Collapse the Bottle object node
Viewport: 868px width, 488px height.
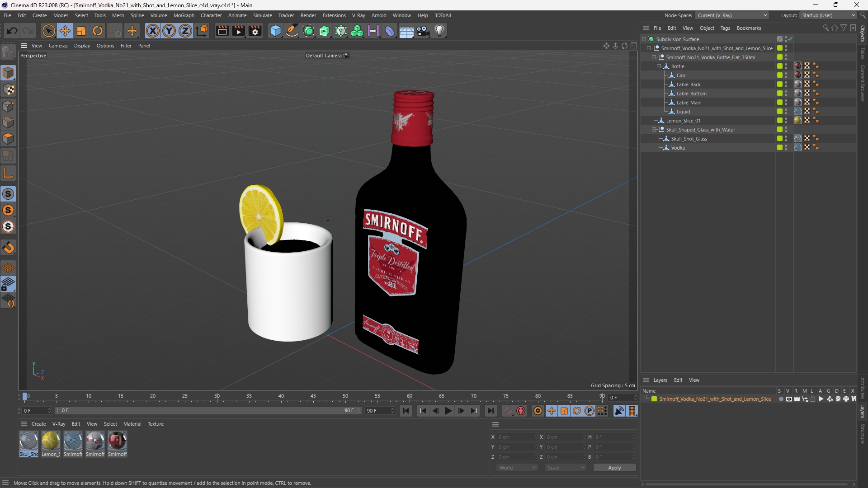659,66
